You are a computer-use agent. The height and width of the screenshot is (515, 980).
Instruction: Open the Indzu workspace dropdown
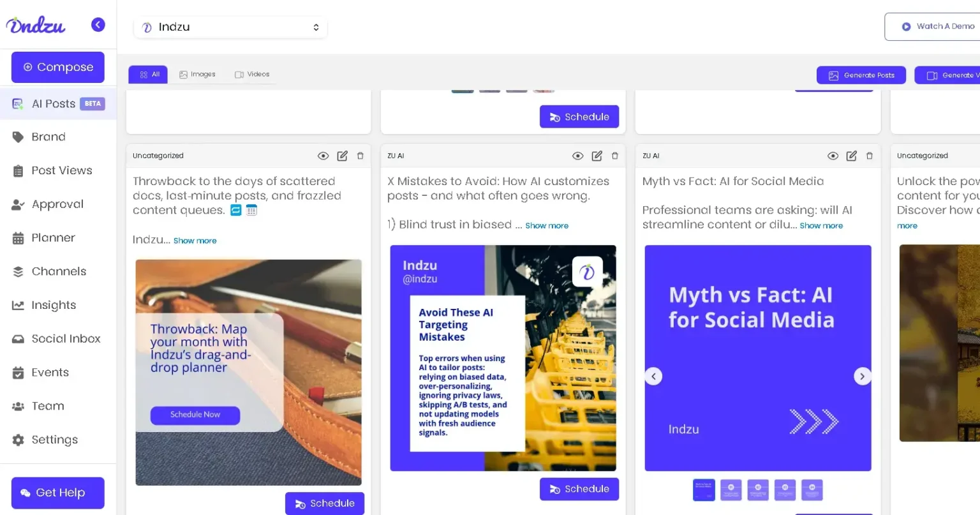pos(230,27)
